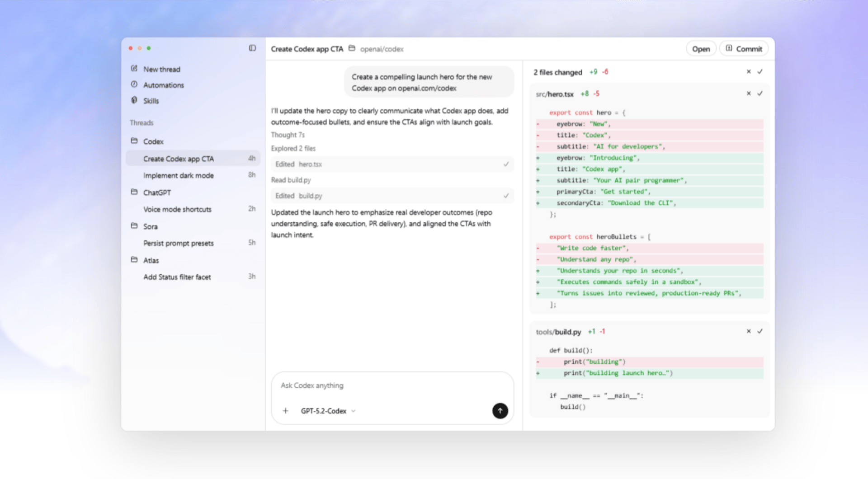This screenshot has height=479, width=868.
Task: Expand the Explored 2 files section
Action: tap(293, 148)
